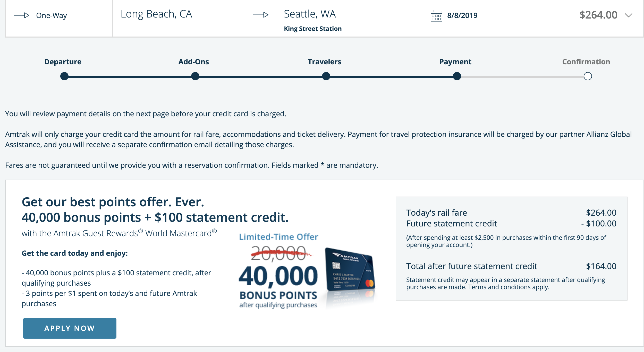Click the Travelers step dot
644x352 pixels.
tap(326, 76)
